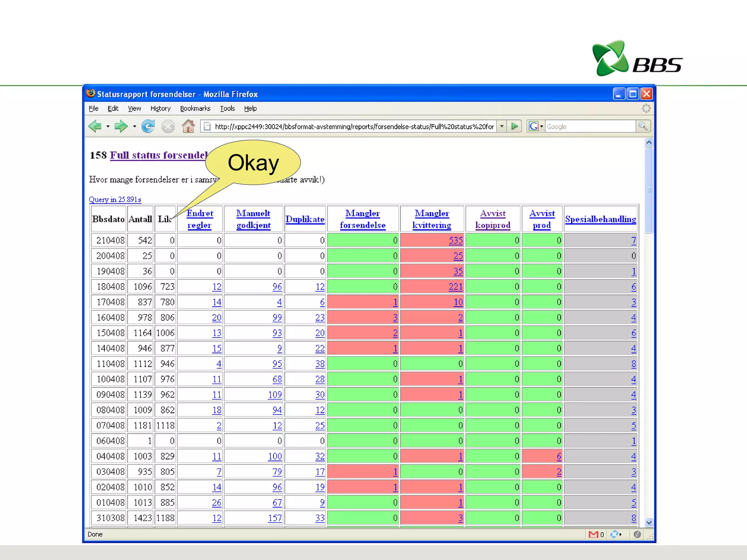Screen dimensions: 747x560
Task: Expand the URL bar history dropdown
Action: pyautogui.click(x=502, y=127)
